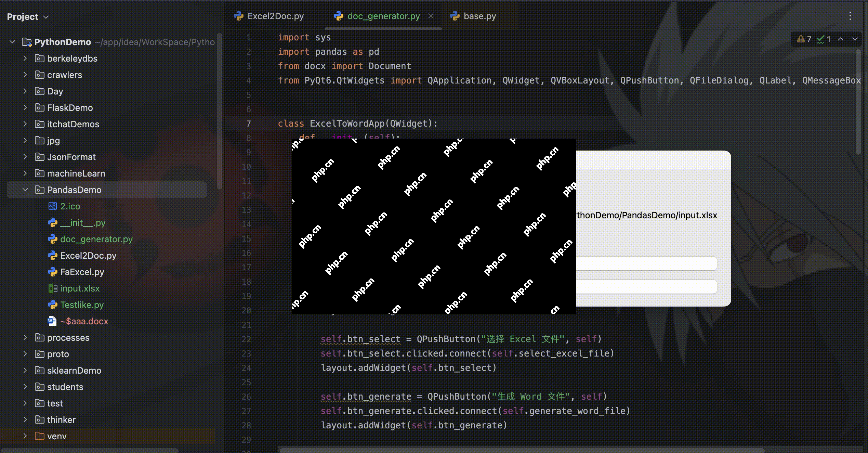Image resolution: width=868 pixels, height=453 pixels.
Task: Expand the processes folder
Action: (x=25, y=337)
